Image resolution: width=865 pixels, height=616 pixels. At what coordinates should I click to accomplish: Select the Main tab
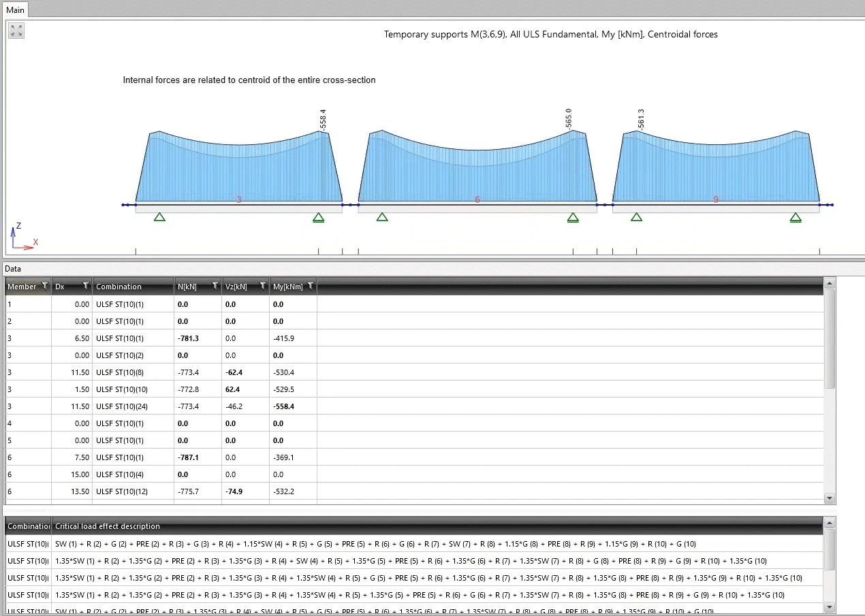click(x=15, y=10)
